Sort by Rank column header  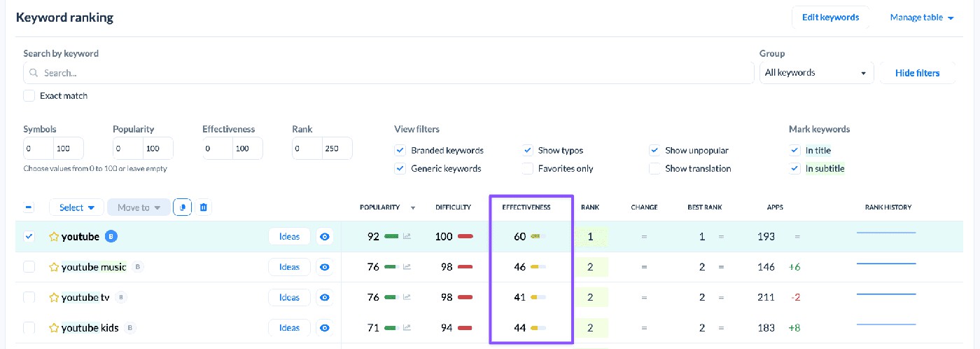pyautogui.click(x=590, y=207)
